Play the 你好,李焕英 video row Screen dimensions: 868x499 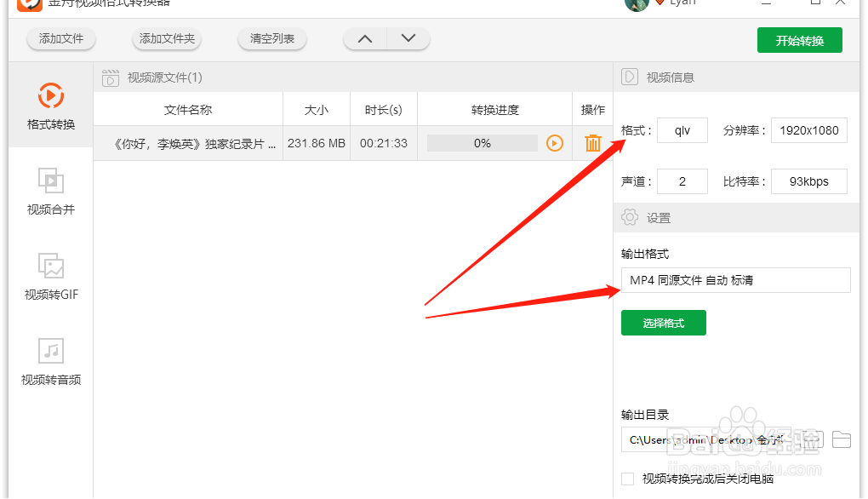tap(555, 143)
